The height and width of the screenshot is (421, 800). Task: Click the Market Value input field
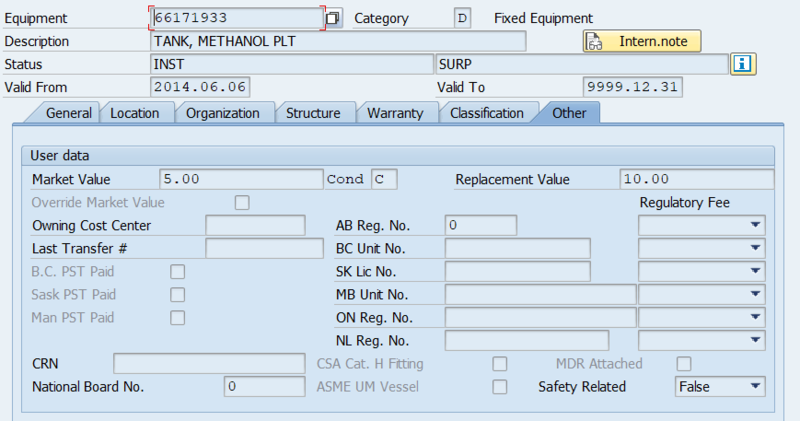239,180
